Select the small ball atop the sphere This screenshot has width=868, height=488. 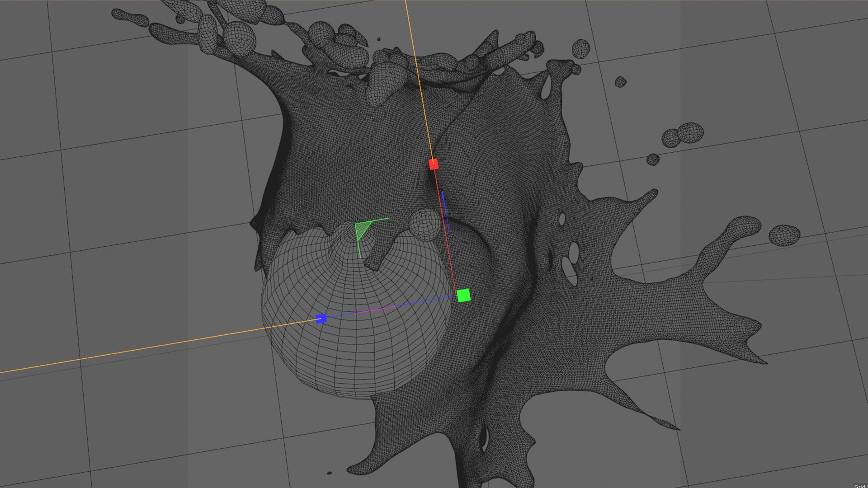425,224
